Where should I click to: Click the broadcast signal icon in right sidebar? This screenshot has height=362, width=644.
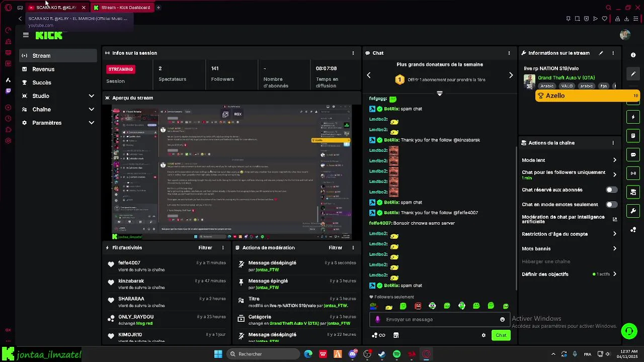point(633,173)
